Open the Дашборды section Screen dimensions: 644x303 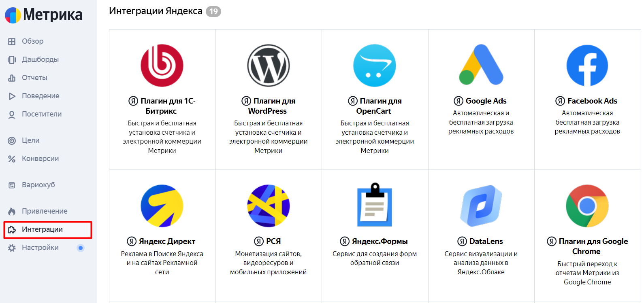point(40,59)
